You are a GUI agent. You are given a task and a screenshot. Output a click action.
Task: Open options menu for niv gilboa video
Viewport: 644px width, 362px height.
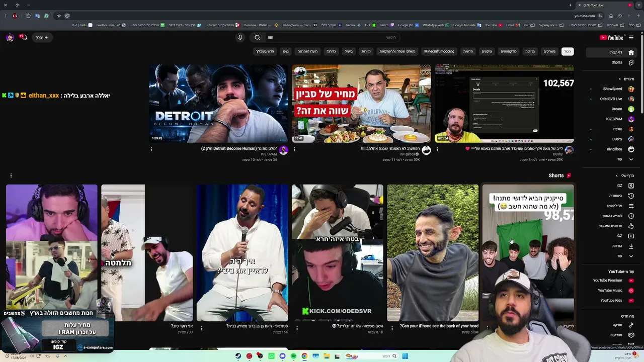click(294, 149)
